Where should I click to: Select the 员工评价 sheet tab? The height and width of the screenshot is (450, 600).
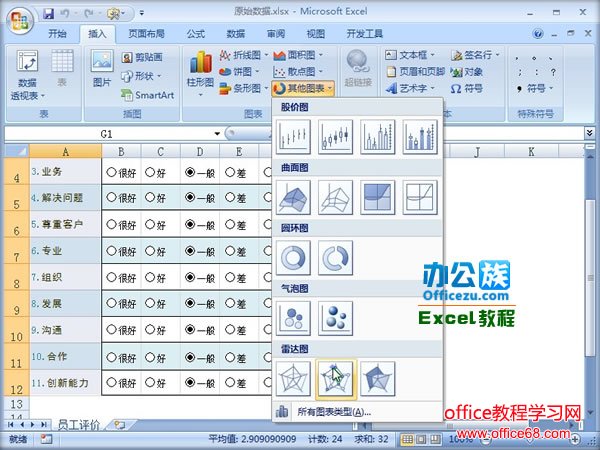click(x=78, y=425)
